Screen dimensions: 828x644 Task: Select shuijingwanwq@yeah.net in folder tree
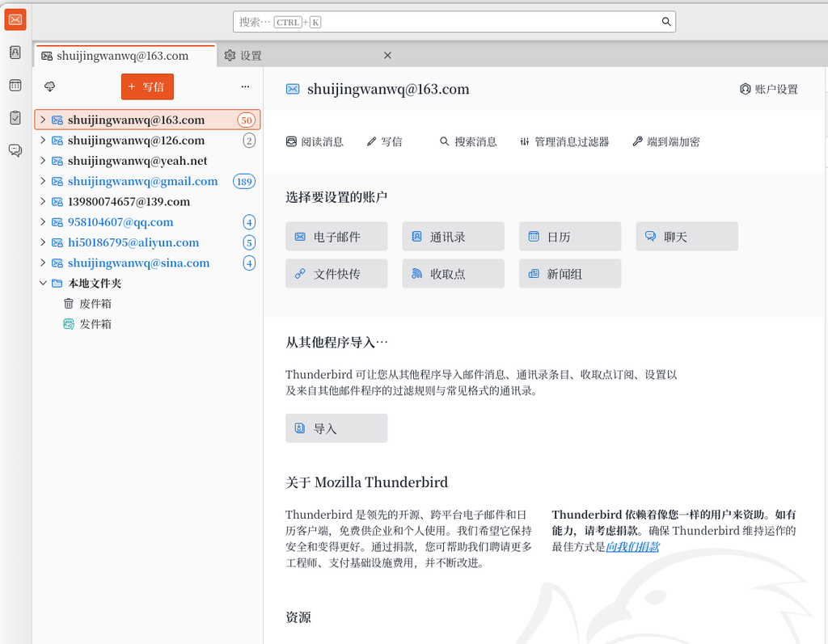coord(147,161)
